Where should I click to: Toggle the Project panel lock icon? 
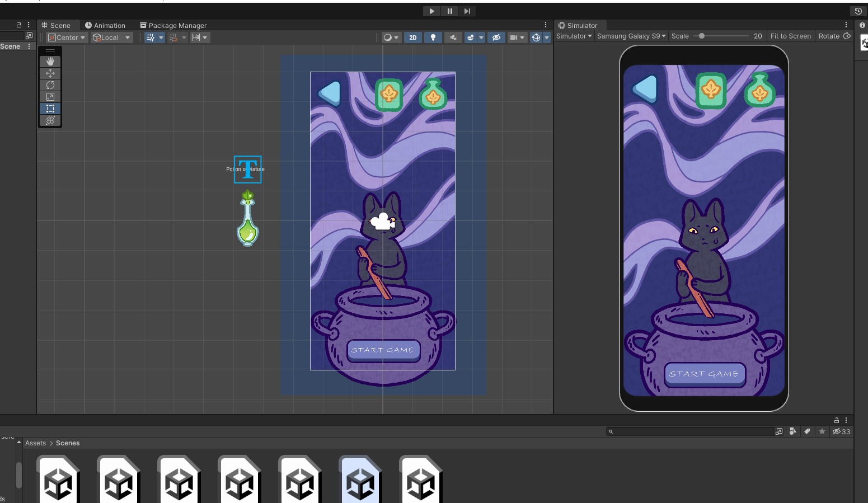pyautogui.click(x=837, y=420)
